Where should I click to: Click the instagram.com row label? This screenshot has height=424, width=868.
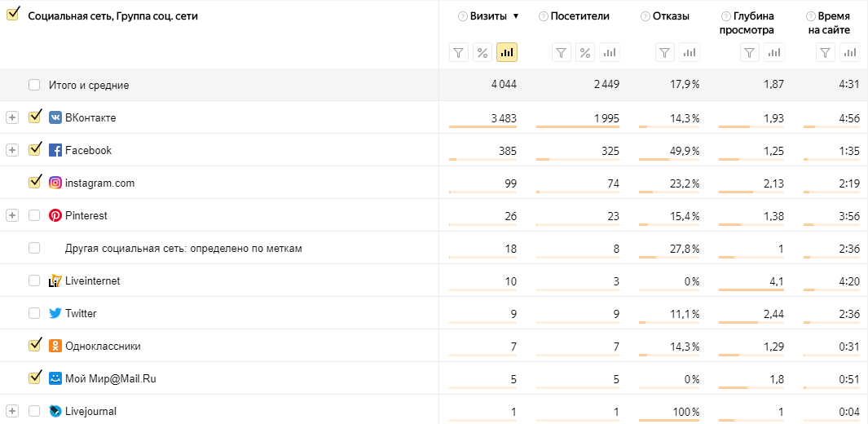click(x=99, y=183)
